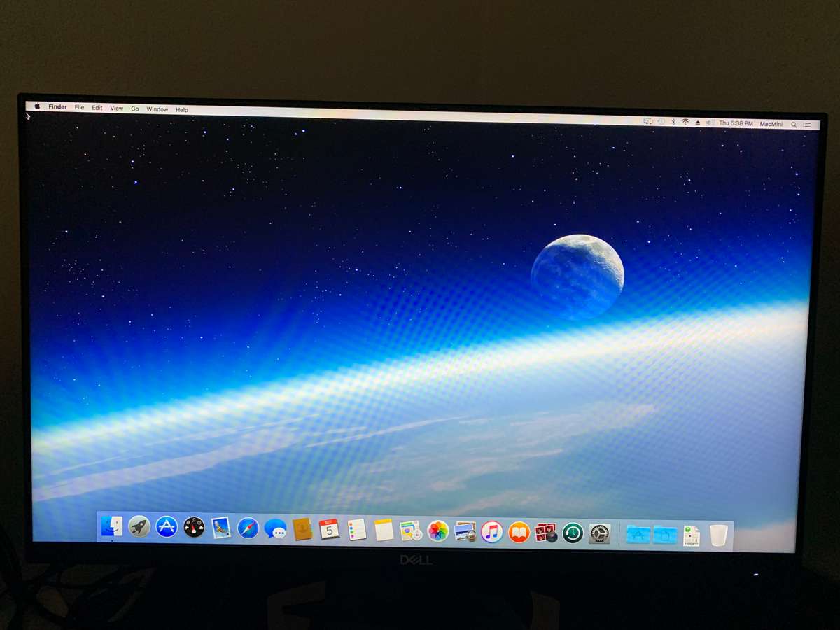Open the Wi-Fi status menu
This screenshot has height=630, width=840.
point(685,122)
